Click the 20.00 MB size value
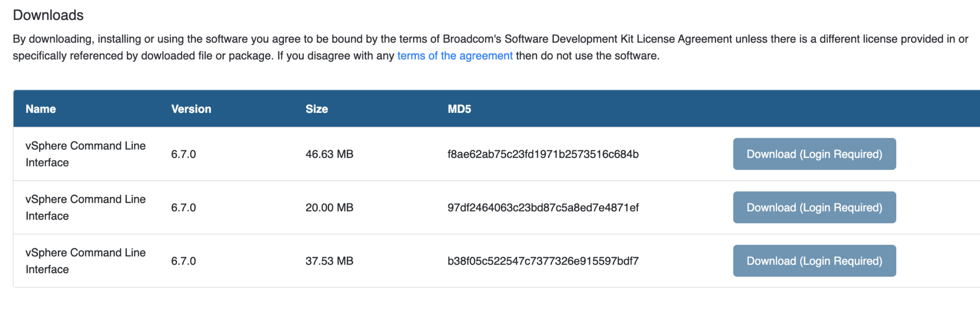 click(329, 208)
